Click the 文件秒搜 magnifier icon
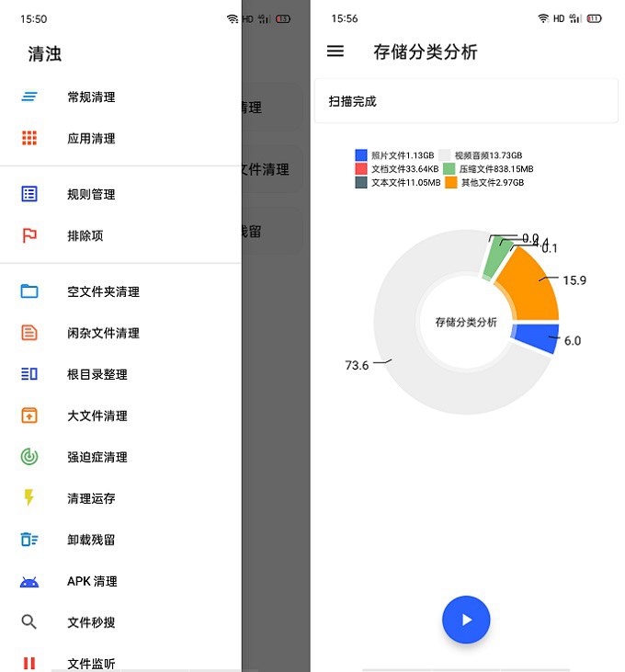This screenshot has height=672, width=625. pos(28,621)
